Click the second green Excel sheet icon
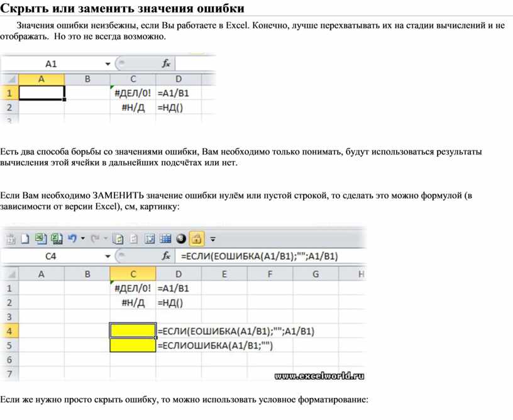The image size is (513, 420). [x=57, y=239]
